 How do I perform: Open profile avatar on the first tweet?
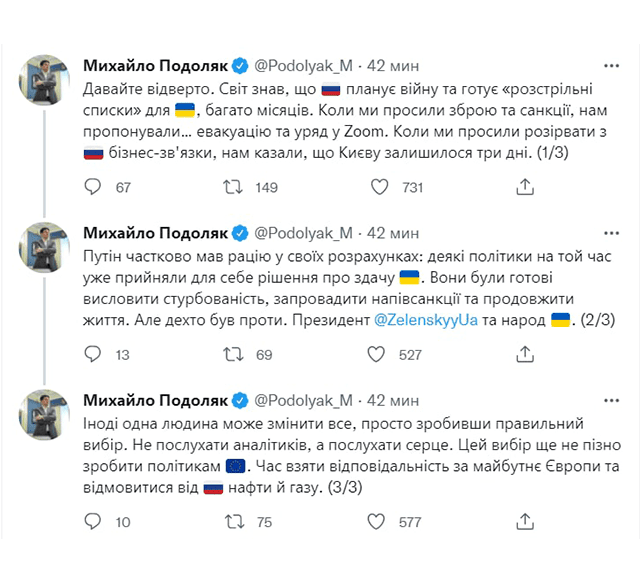point(46,80)
